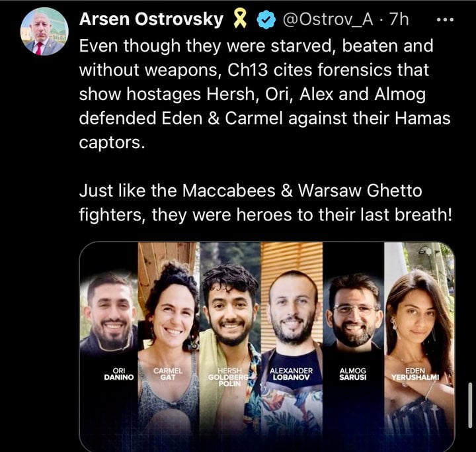Click the blue verified checkmark badge
This screenshot has width=476, height=452.
[x=266, y=19]
